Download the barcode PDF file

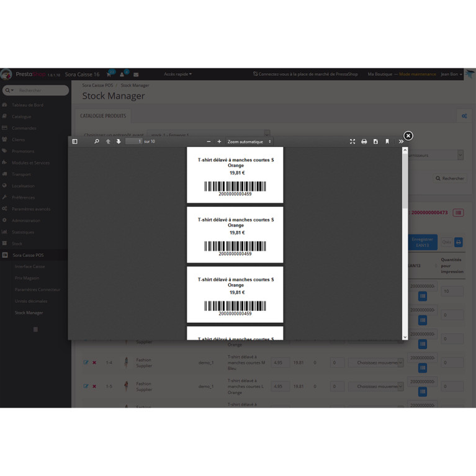[375, 141]
